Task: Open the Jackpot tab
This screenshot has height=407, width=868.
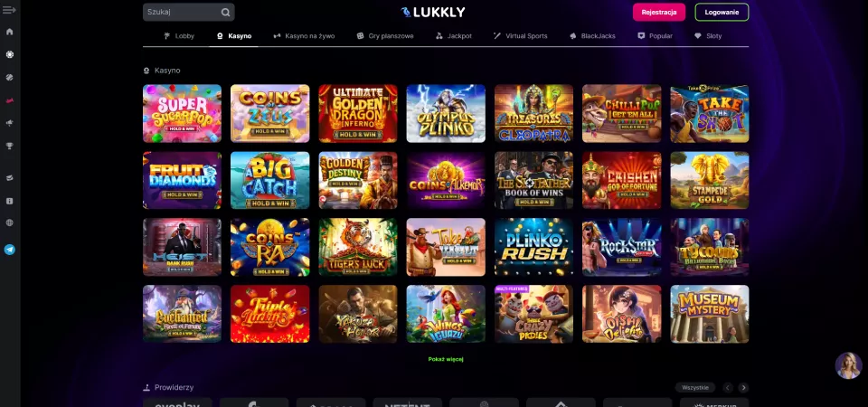Action: point(453,36)
